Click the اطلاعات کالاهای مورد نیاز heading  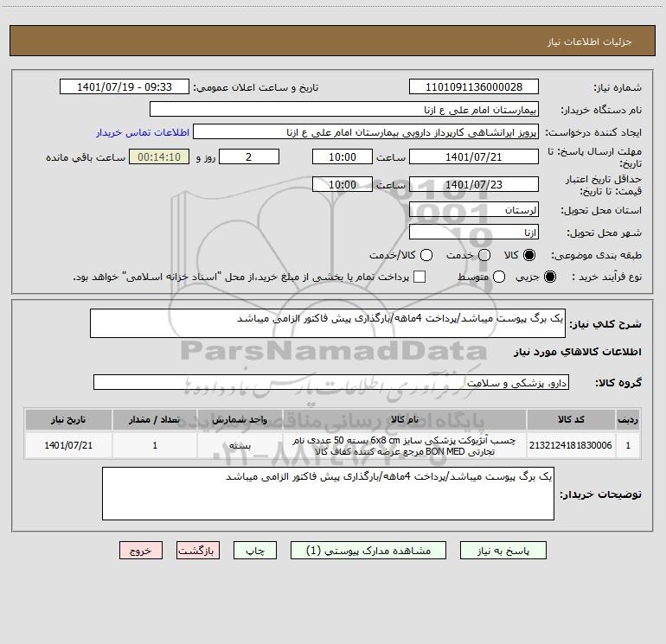click(x=578, y=352)
